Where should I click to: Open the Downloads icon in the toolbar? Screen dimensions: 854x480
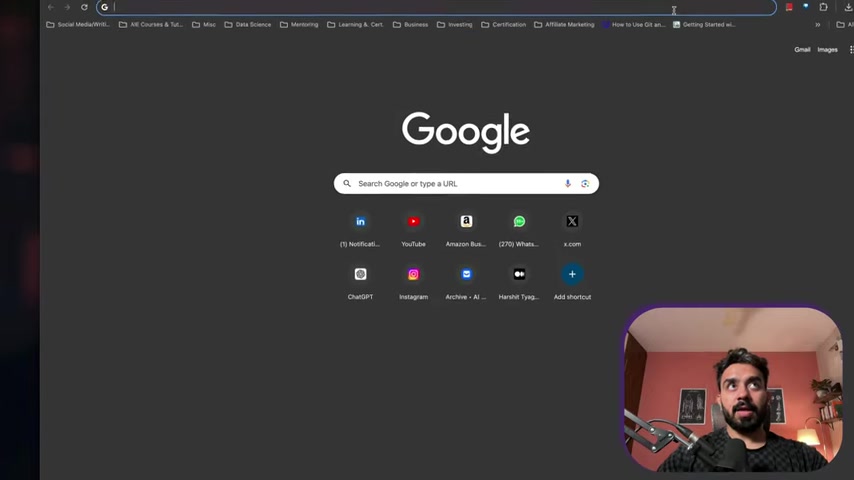click(x=848, y=7)
